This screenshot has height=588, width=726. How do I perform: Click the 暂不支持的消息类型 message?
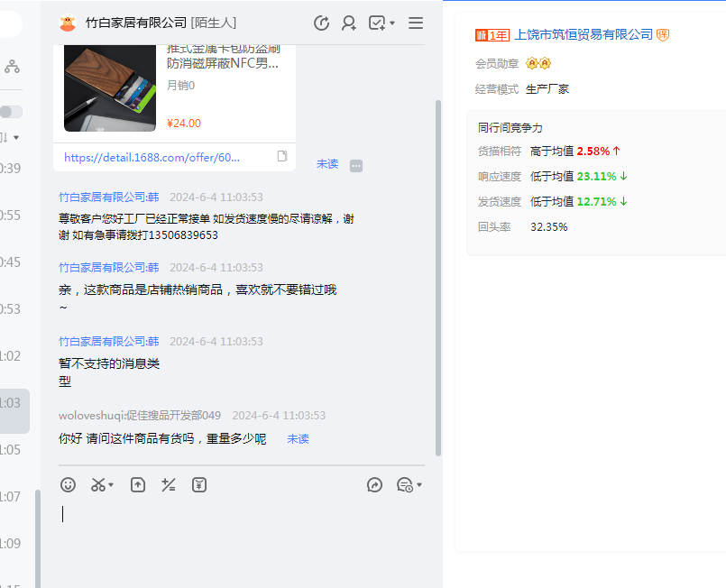coord(109,372)
